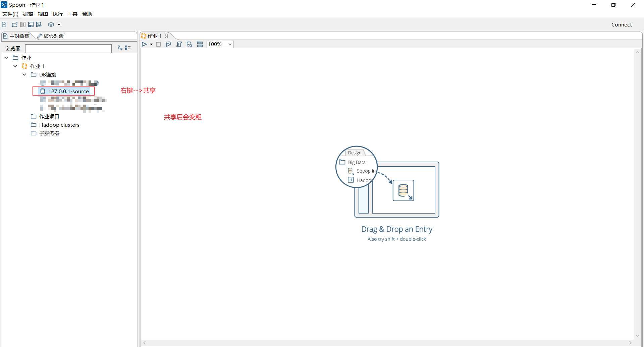The height and width of the screenshot is (347, 644).
Task: Click the Also try shift + double-click hint
Action: [x=397, y=239]
